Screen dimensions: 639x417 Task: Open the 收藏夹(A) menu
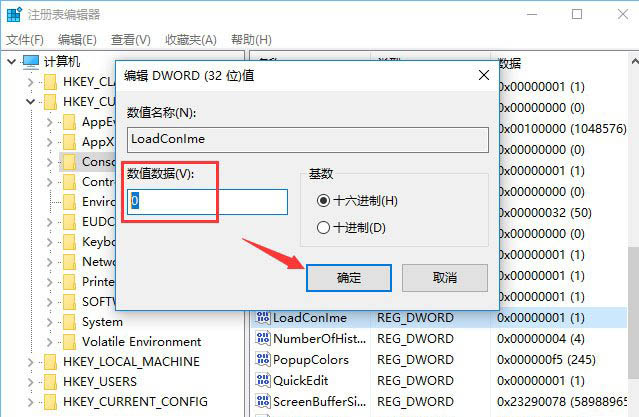[x=190, y=39]
